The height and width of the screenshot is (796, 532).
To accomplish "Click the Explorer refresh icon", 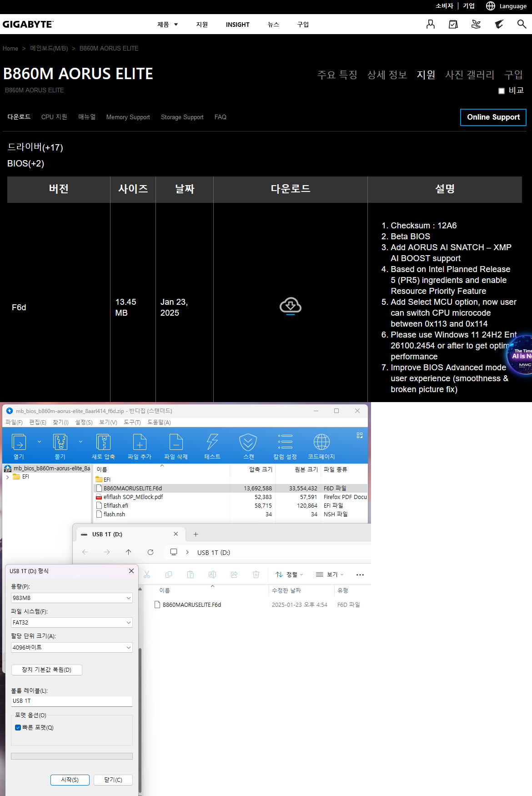I will [151, 552].
